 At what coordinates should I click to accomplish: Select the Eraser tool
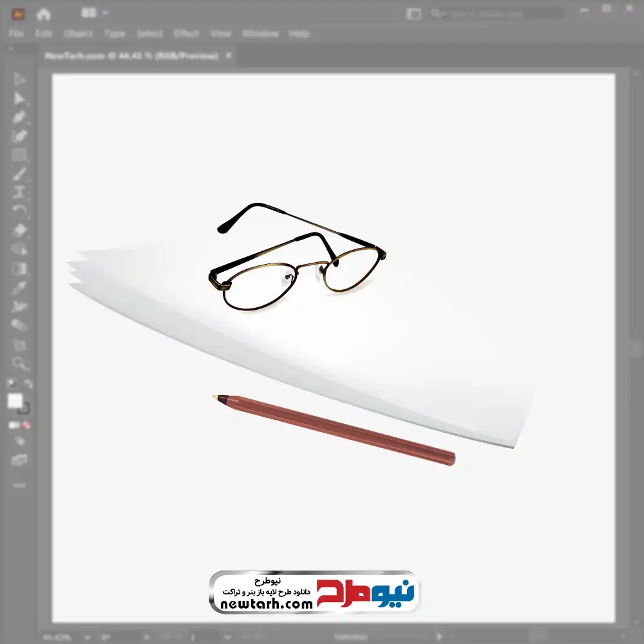[x=19, y=231]
